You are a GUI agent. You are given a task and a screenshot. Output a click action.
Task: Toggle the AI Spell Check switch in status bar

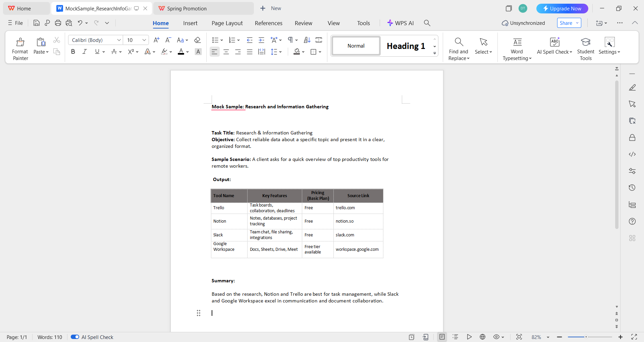(75, 337)
